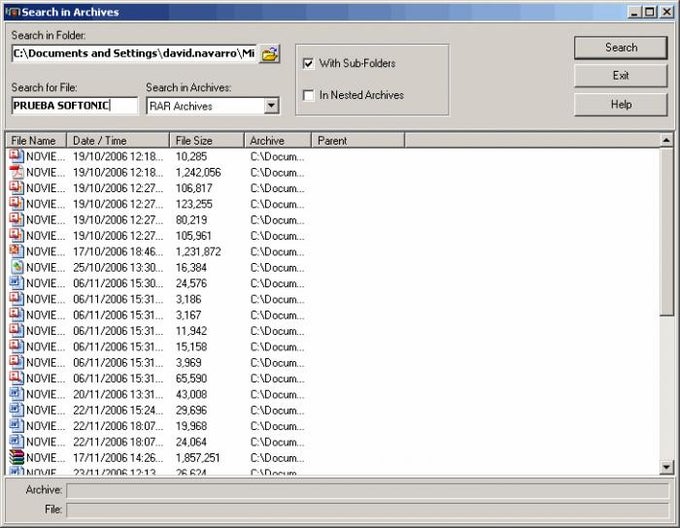Click the Archive status field at bottom

click(x=367, y=491)
